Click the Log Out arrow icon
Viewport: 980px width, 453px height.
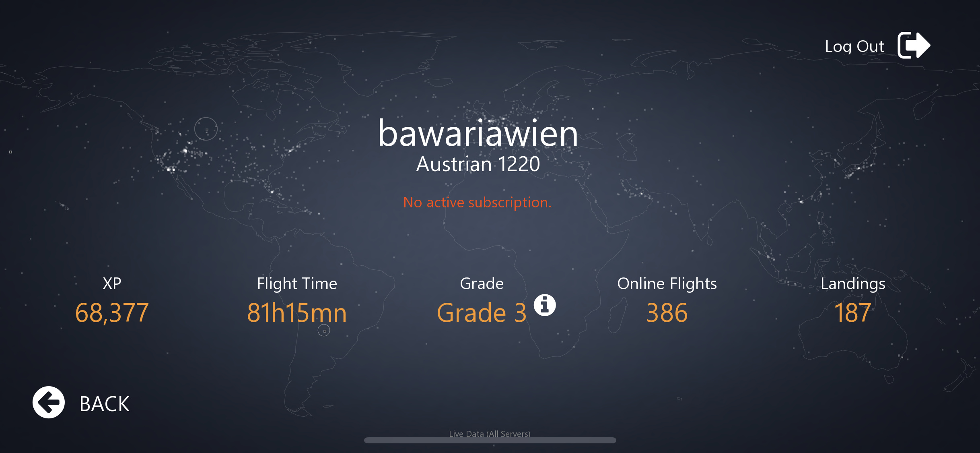click(914, 46)
